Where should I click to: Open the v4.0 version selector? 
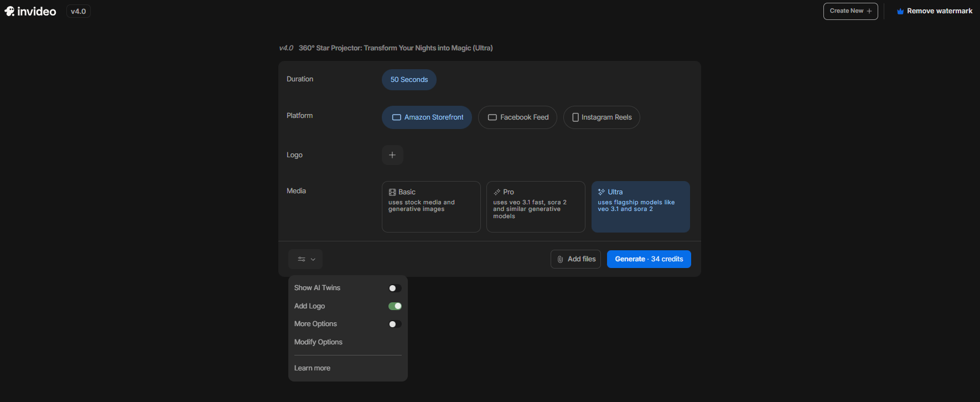tap(79, 11)
